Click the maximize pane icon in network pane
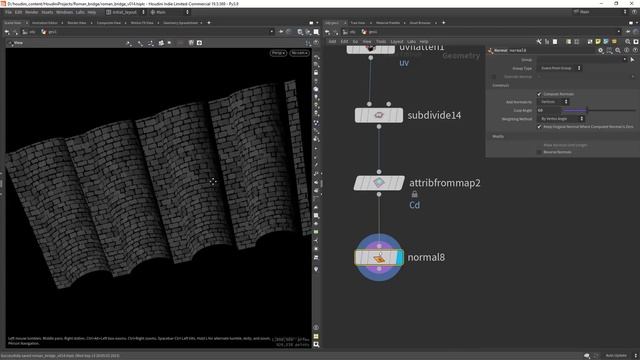The image size is (640, 360). click(x=631, y=23)
